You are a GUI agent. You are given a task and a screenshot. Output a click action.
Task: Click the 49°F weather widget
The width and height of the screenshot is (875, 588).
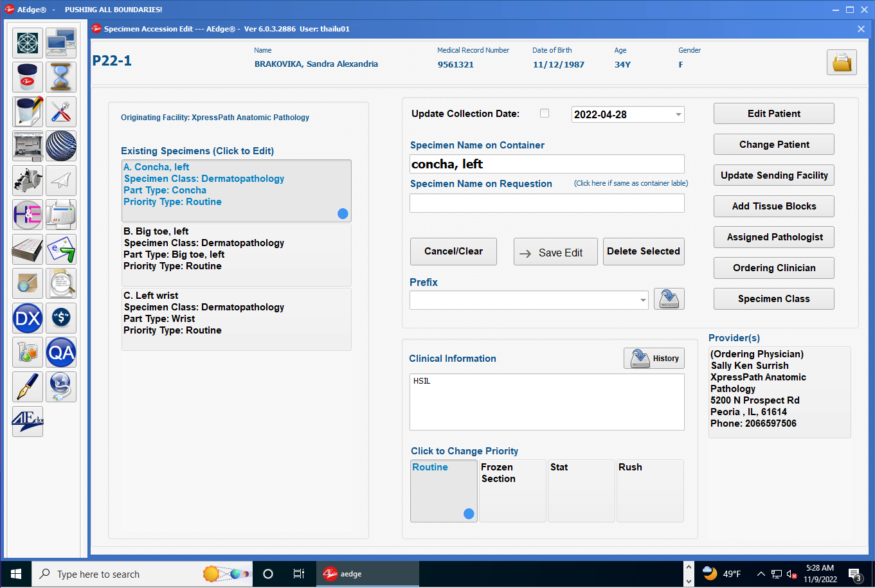[721, 574]
